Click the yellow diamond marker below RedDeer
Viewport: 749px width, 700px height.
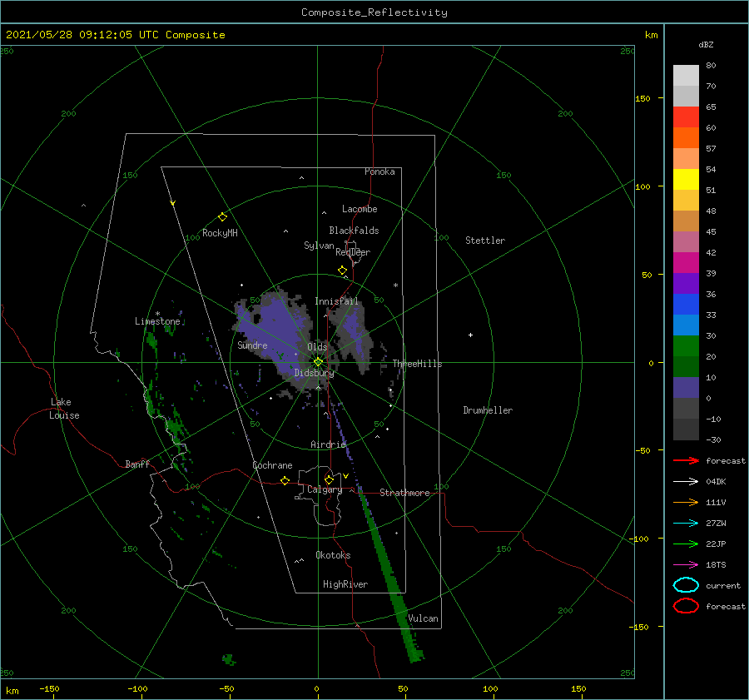click(x=343, y=271)
